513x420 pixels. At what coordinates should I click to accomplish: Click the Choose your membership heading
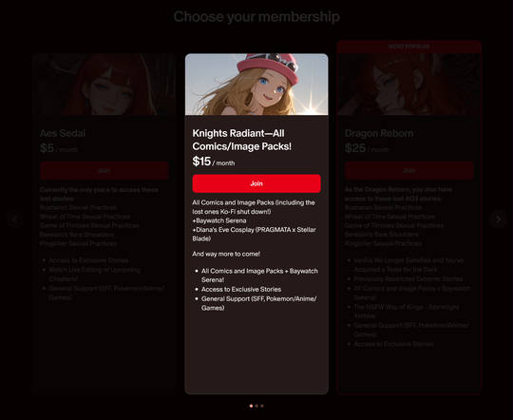(x=256, y=17)
